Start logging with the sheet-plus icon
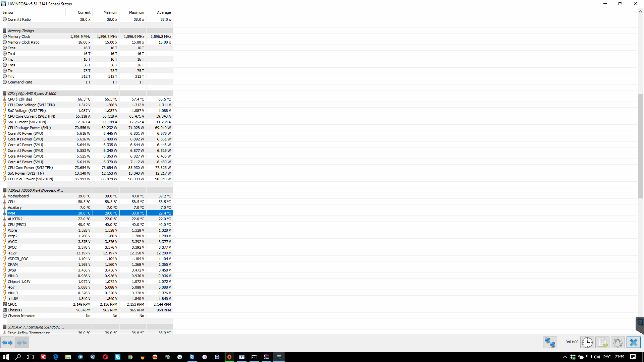The width and height of the screenshot is (644, 362). point(602,343)
